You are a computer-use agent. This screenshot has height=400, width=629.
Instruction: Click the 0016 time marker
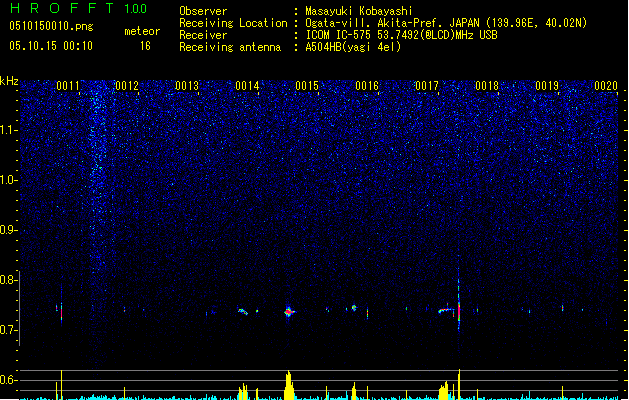pyautogui.click(x=367, y=86)
